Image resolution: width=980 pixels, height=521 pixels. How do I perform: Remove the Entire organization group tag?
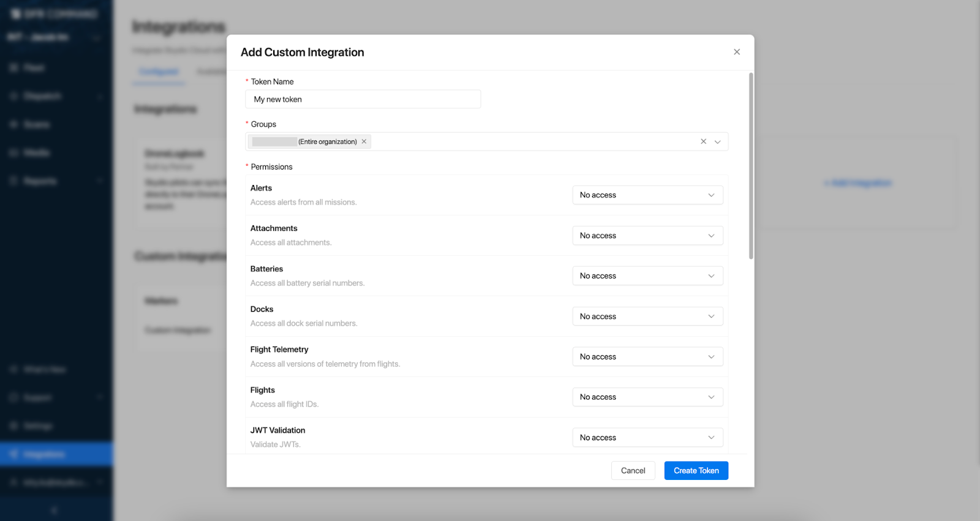tap(364, 141)
